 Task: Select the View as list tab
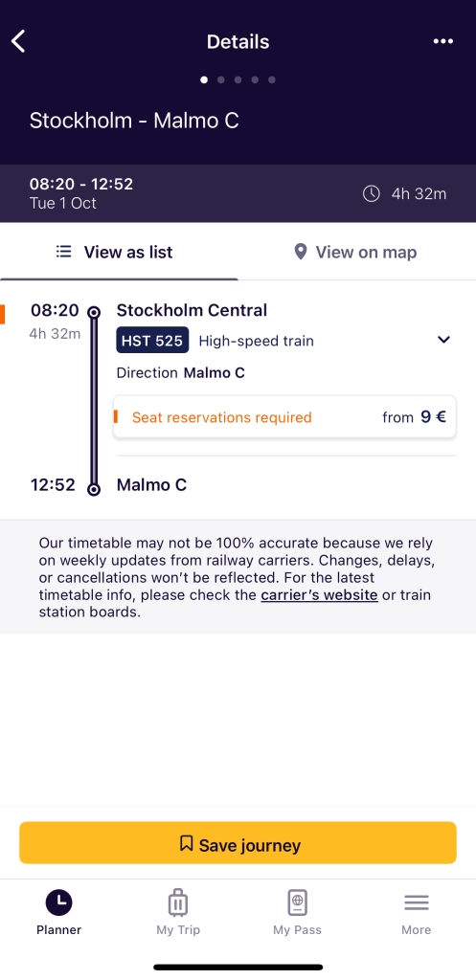pyautogui.click(x=119, y=252)
